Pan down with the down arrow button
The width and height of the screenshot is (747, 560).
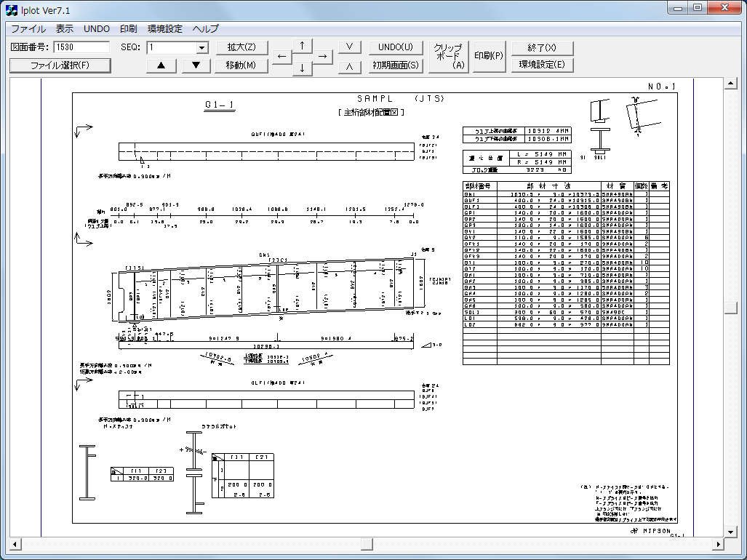(x=303, y=68)
